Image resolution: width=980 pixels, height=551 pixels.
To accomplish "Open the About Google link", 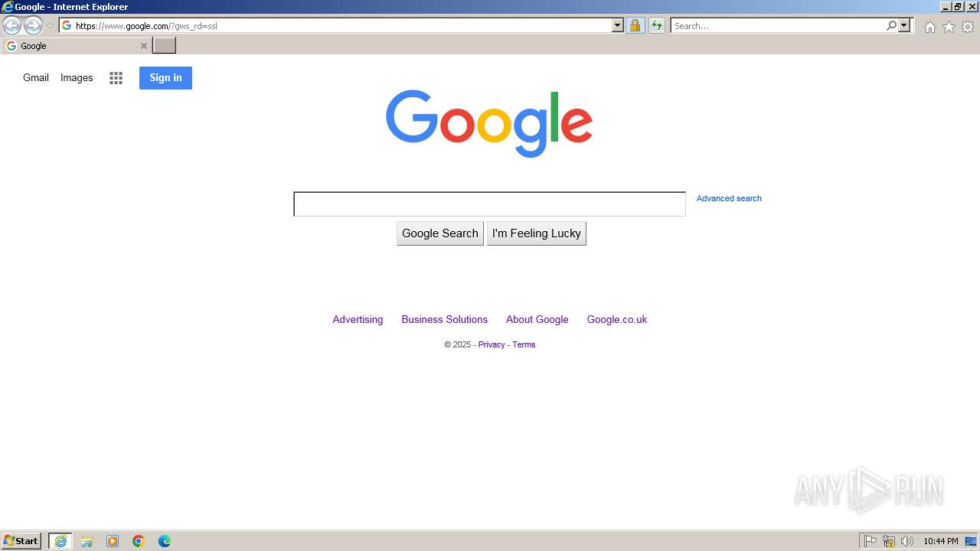I will pyautogui.click(x=537, y=320).
